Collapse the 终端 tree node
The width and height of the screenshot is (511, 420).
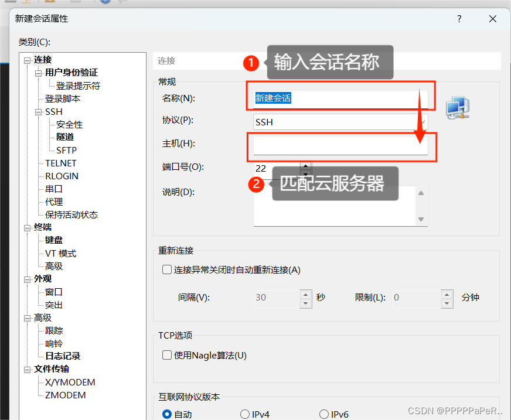pyautogui.click(x=27, y=227)
